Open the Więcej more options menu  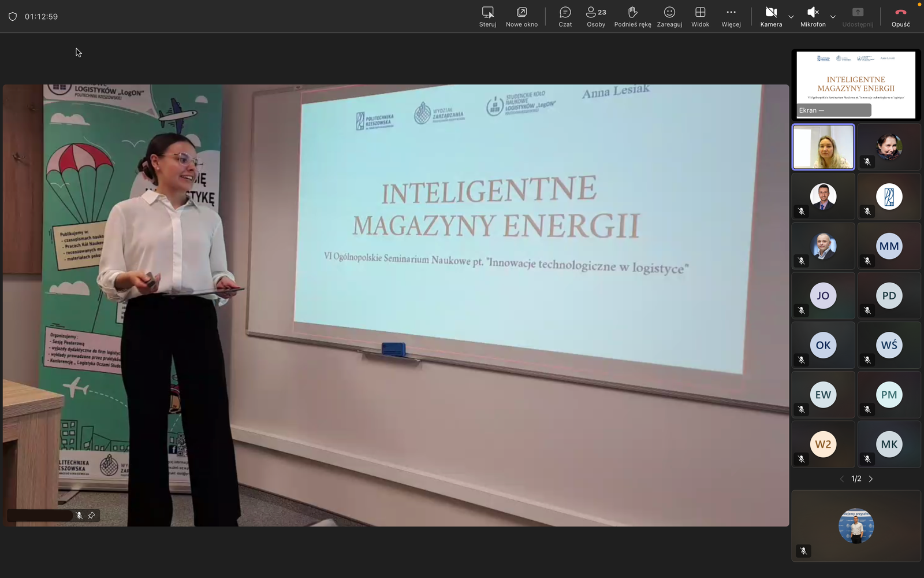pyautogui.click(x=731, y=17)
